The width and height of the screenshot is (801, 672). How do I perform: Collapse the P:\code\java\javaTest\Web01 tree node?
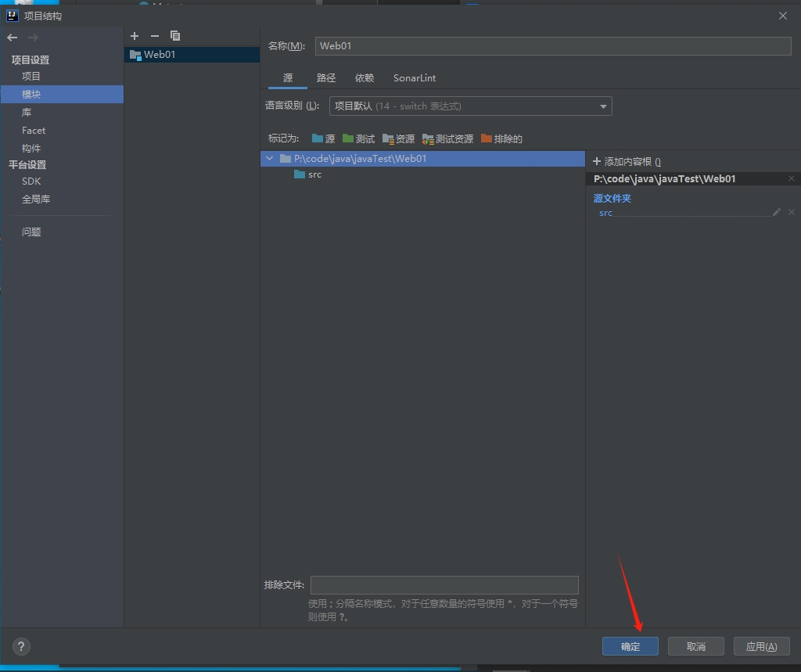click(270, 159)
